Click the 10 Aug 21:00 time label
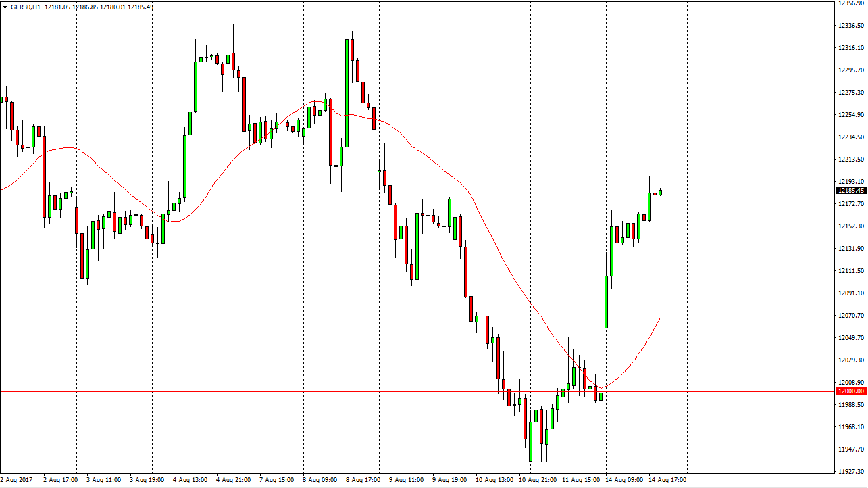Viewport: 868px width, 488px height. (x=536, y=480)
